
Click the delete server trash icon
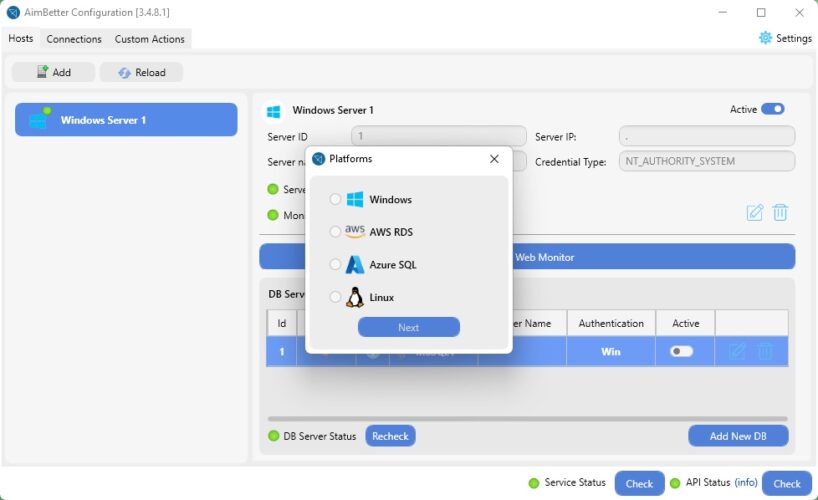click(x=781, y=212)
